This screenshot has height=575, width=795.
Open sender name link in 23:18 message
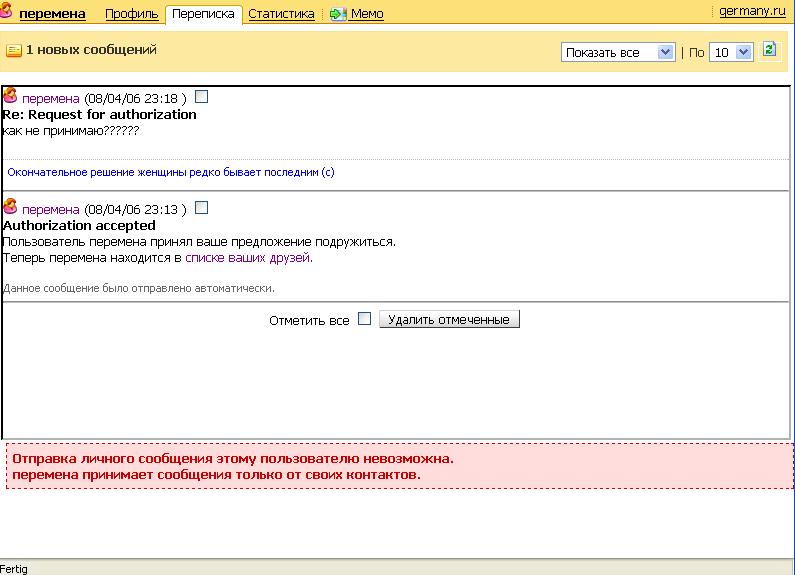tap(50, 99)
